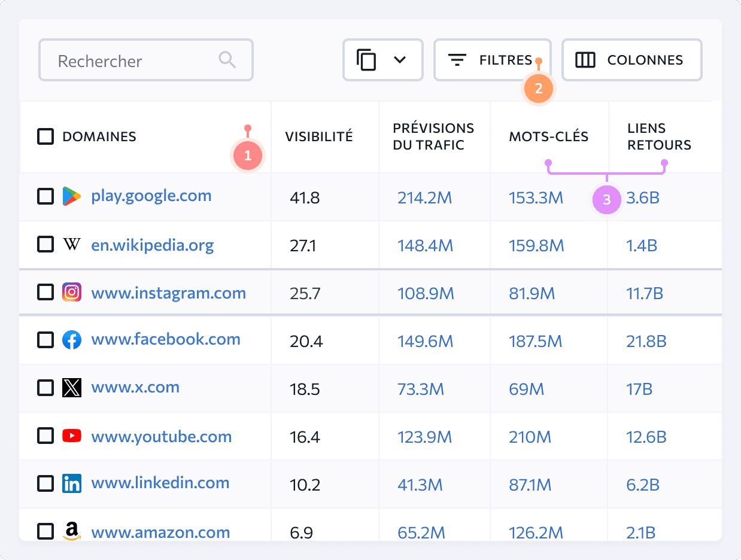Sort by the VISIBILITÉ column header
The height and width of the screenshot is (560, 741).
pyautogui.click(x=319, y=136)
